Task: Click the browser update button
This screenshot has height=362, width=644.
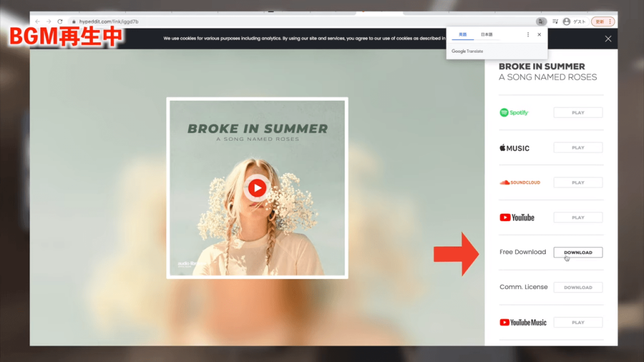Action: tap(602, 21)
